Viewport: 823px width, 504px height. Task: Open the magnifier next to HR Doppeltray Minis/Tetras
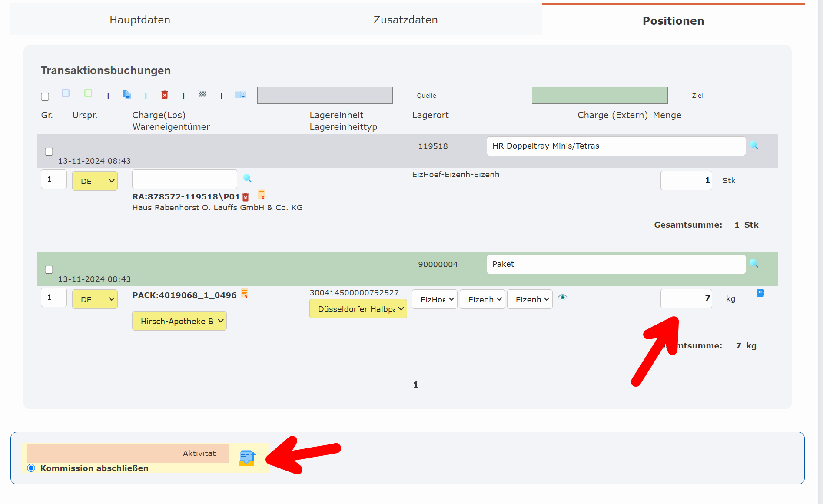pos(755,146)
